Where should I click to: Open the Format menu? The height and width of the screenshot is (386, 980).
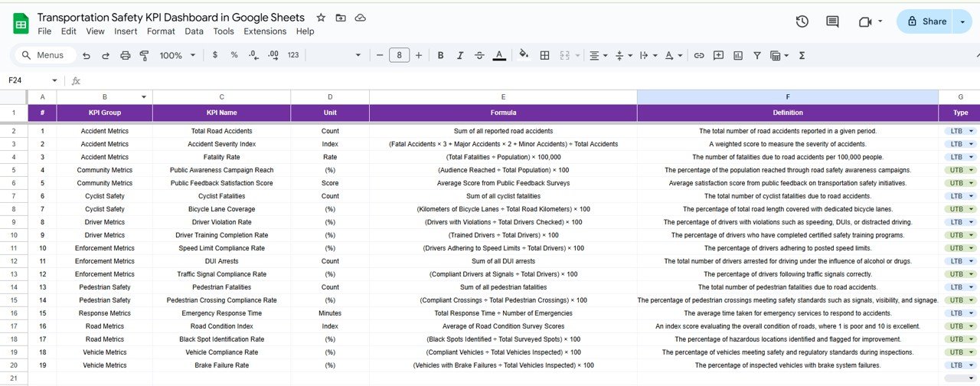tap(161, 31)
